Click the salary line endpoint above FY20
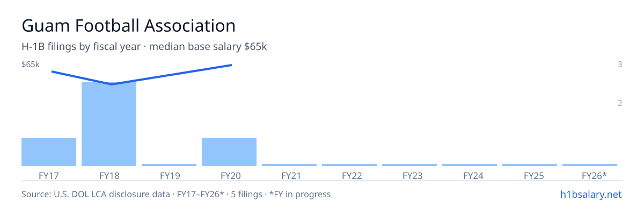This screenshot has width=644, height=215. [x=231, y=65]
